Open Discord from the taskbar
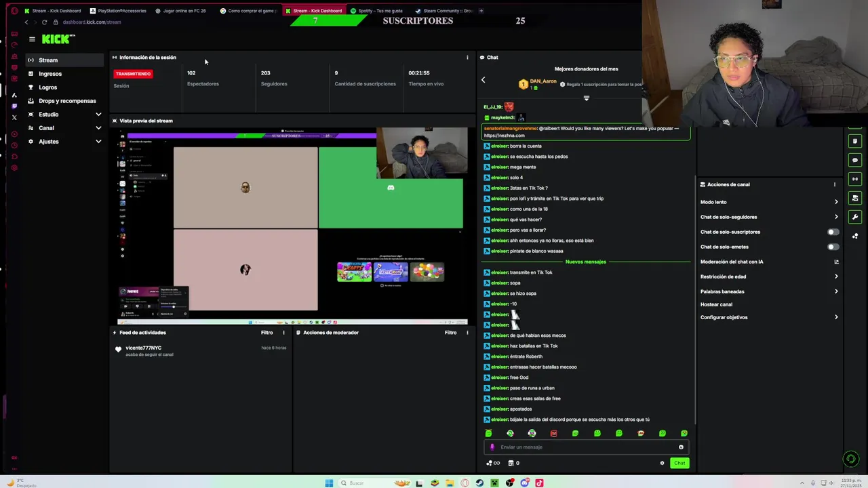The height and width of the screenshot is (488, 868). tap(525, 483)
